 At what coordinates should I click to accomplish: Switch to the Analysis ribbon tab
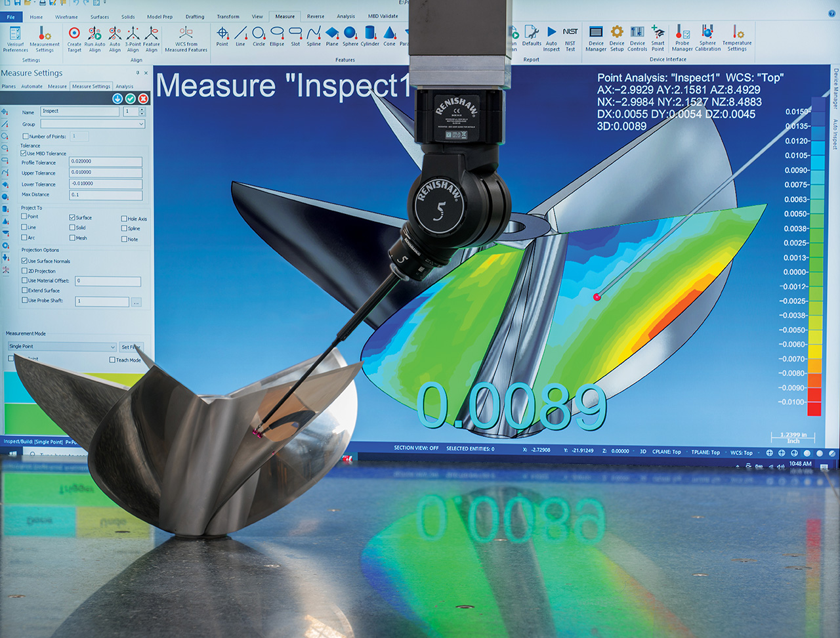pos(346,16)
